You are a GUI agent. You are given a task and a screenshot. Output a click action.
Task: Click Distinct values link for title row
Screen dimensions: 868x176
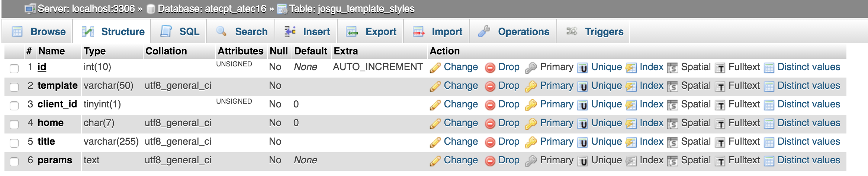click(808, 141)
